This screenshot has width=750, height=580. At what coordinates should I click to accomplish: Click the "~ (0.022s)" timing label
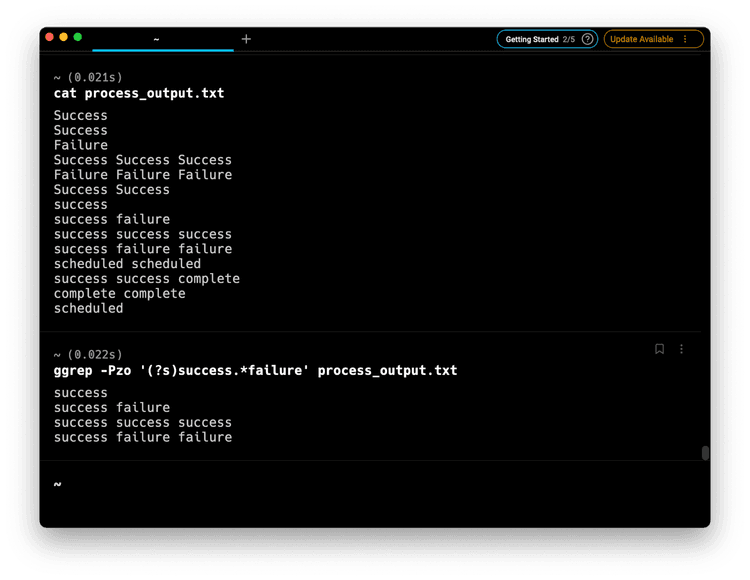coord(88,354)
